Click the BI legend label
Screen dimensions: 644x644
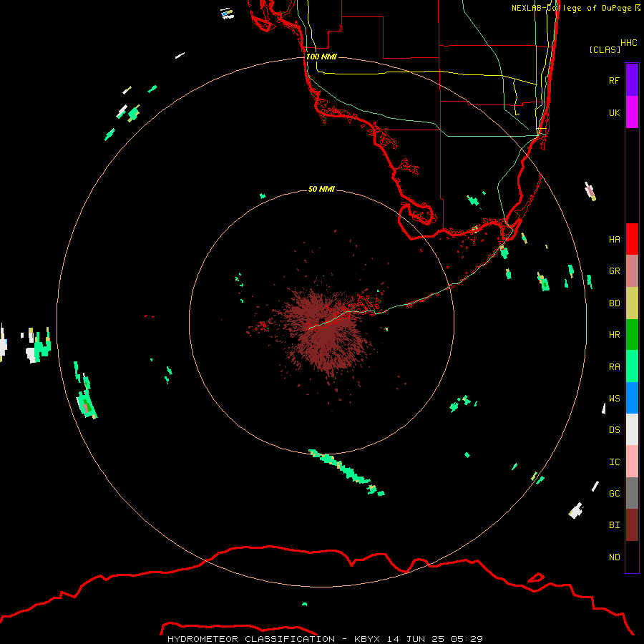tap(614, 525)
